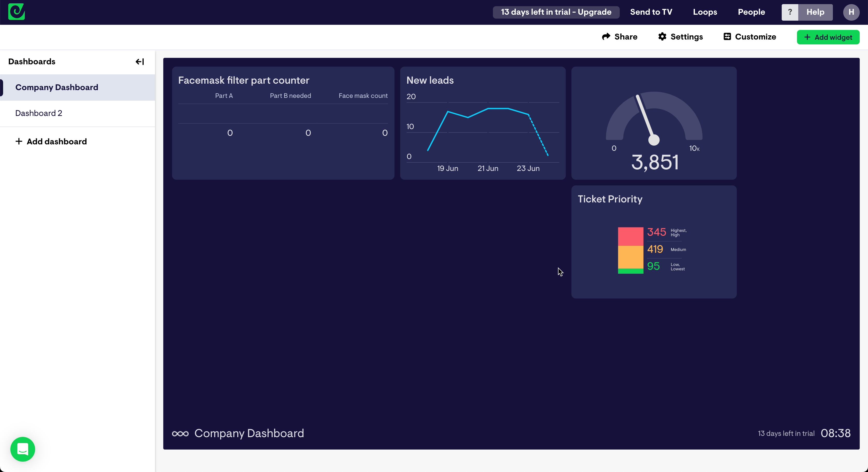Open the People page
The width and height of the screenshot is (868, 472).
coord(751,12)
